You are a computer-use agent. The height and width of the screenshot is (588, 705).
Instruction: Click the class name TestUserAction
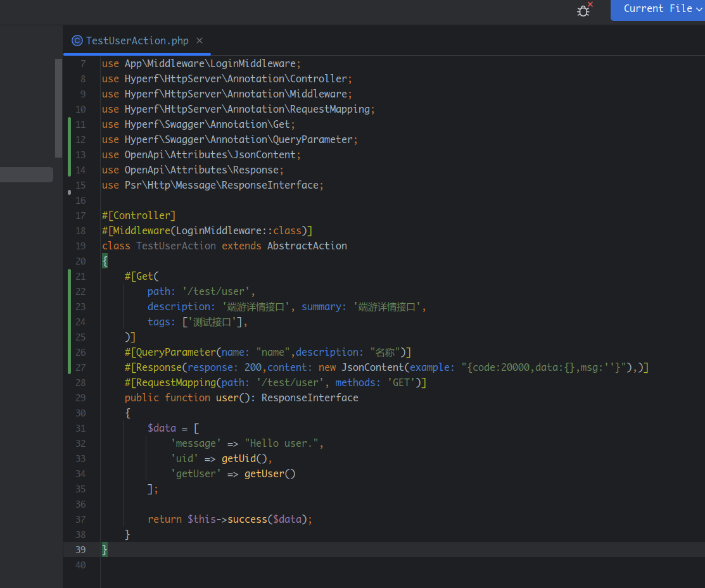point(176,246)
